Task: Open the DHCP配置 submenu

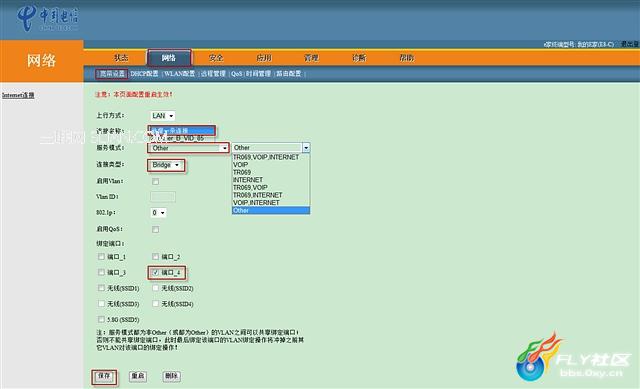Action: point(144,74)
